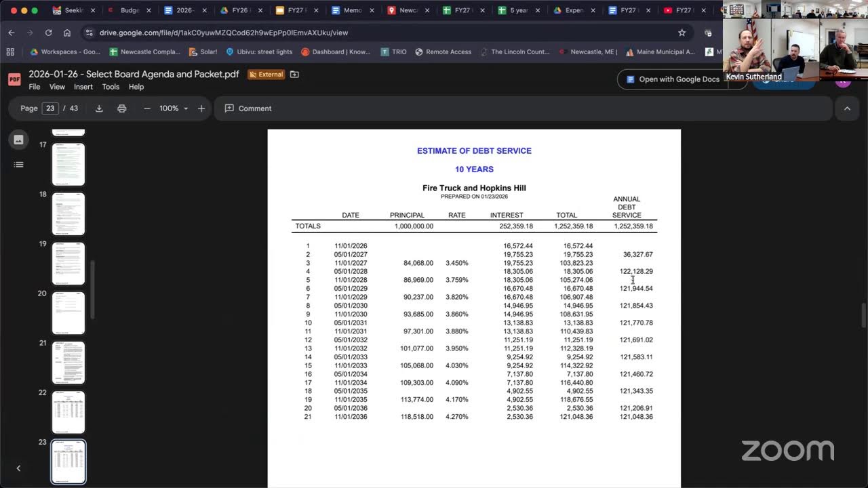Show page thumbnails sidebar icon
This screenshot has height=488, width=868.
[18, 140]
